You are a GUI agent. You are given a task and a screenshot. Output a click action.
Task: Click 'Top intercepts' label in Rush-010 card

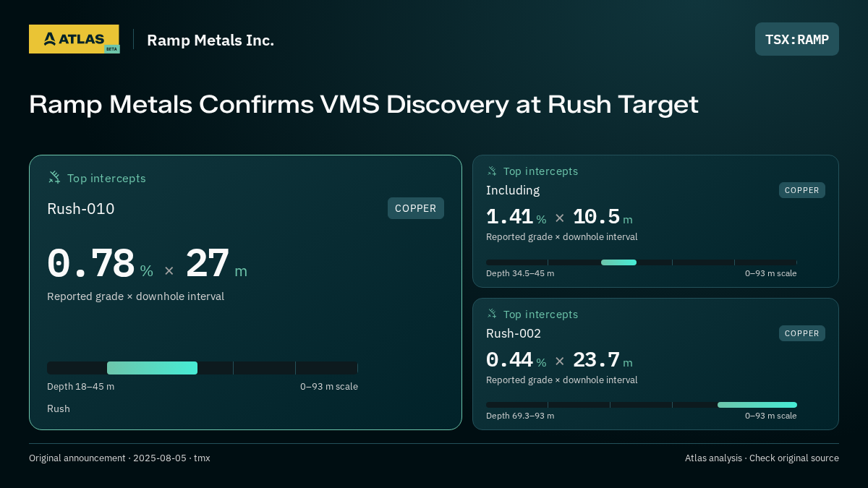point(106,178)
